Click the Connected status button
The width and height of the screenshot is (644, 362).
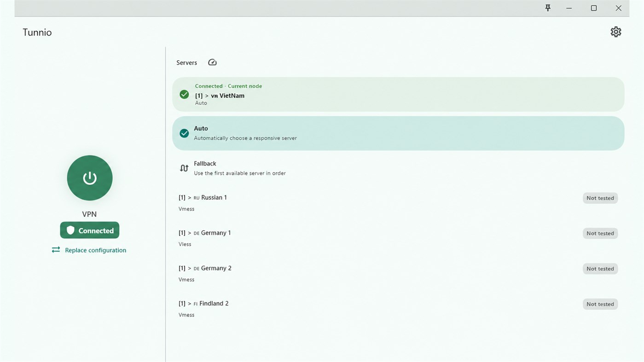(x=90, y=230)
